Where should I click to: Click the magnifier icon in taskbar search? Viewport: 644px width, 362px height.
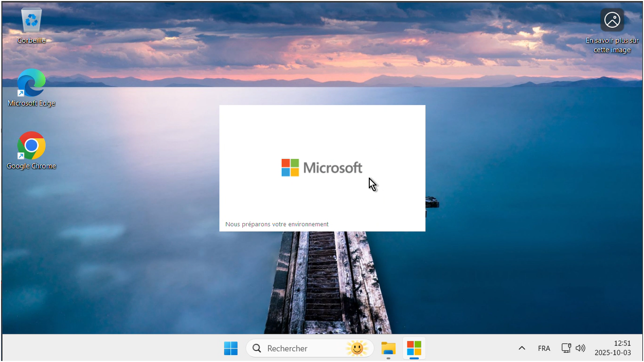[257, 348]
